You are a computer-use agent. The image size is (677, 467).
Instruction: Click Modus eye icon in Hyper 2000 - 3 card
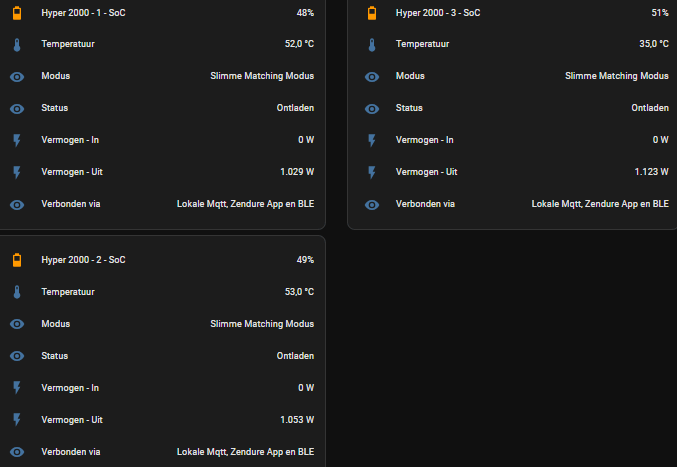tap(372, 77)
